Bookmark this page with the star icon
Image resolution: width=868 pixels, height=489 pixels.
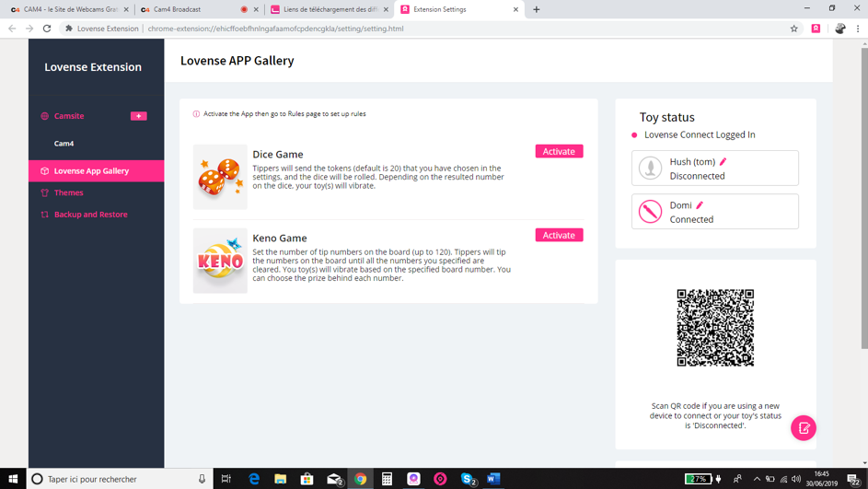793,29
